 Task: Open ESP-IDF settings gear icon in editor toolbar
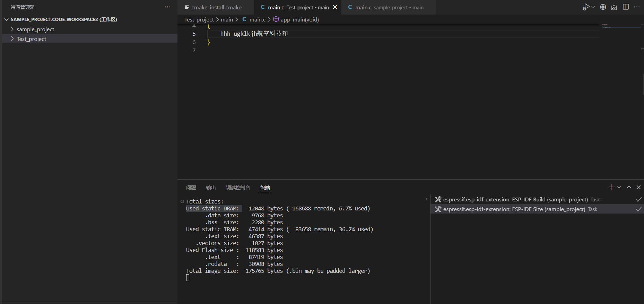[603, 7]
